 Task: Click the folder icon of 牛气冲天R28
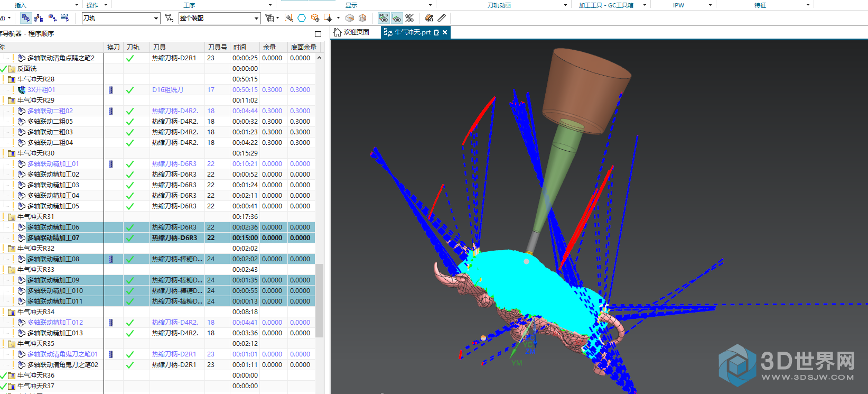click(12, 79)
